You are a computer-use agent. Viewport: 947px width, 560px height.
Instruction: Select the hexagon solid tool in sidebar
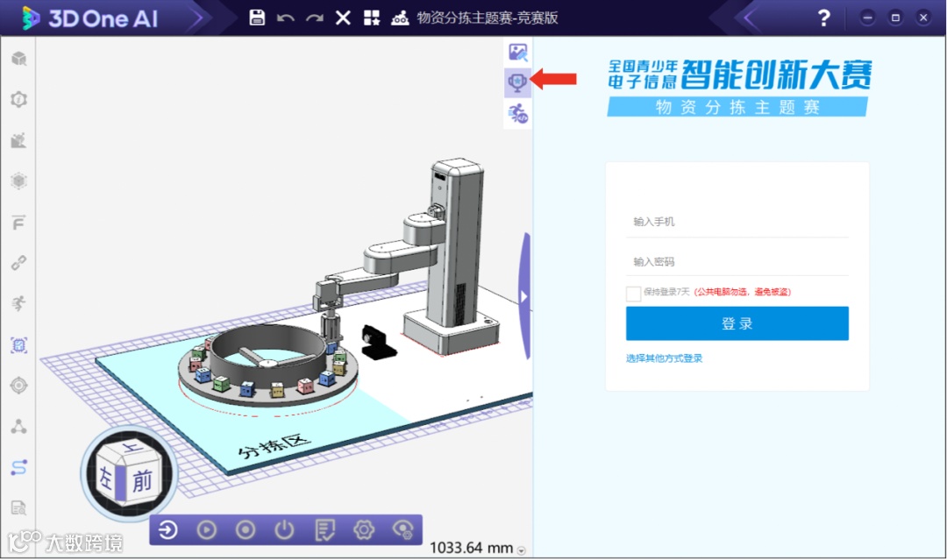click(18, 181)
